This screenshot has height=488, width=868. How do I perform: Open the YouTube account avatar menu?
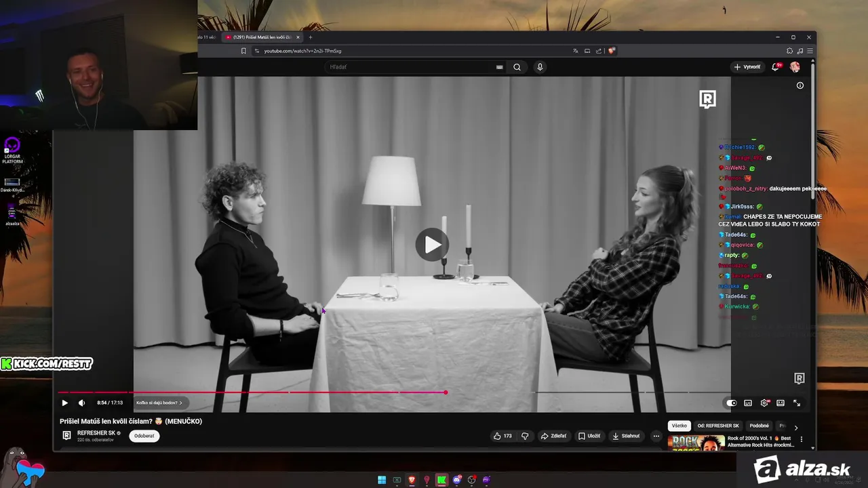(795, 67)
